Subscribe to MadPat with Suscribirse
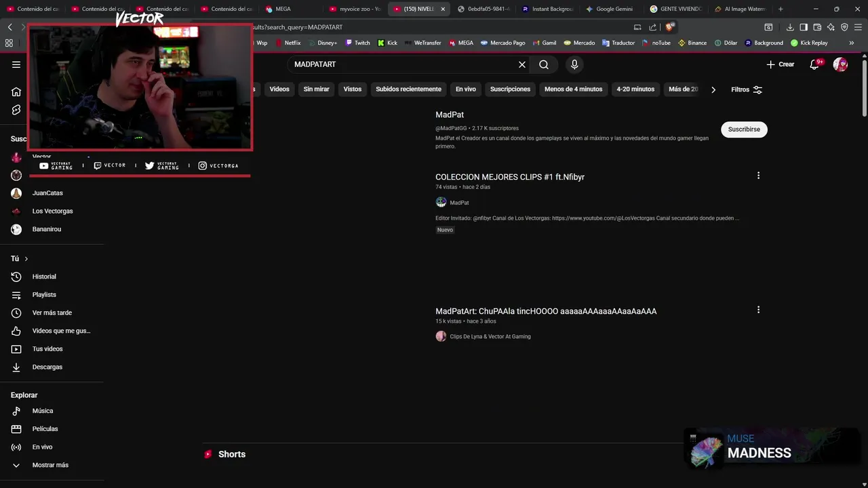 (744, 129)
